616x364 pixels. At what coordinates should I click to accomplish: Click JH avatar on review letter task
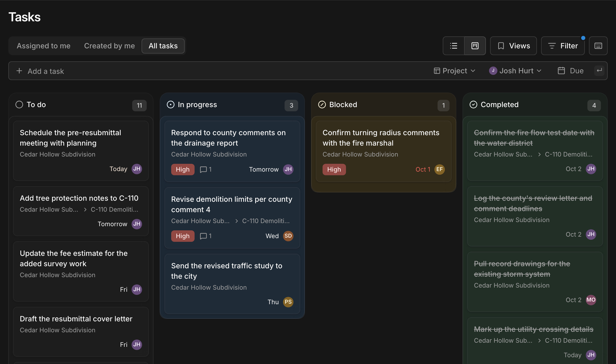(x=591, y=235)
